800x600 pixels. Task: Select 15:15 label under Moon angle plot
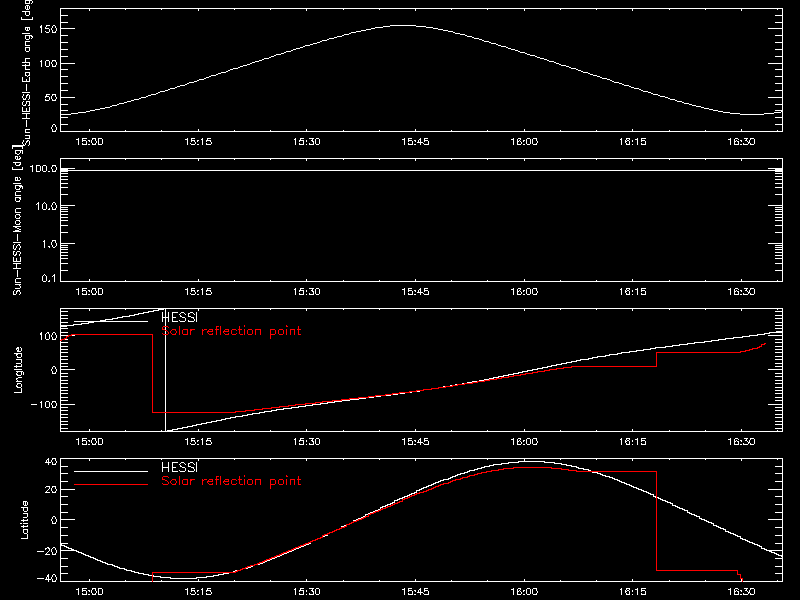click(198, 291)
